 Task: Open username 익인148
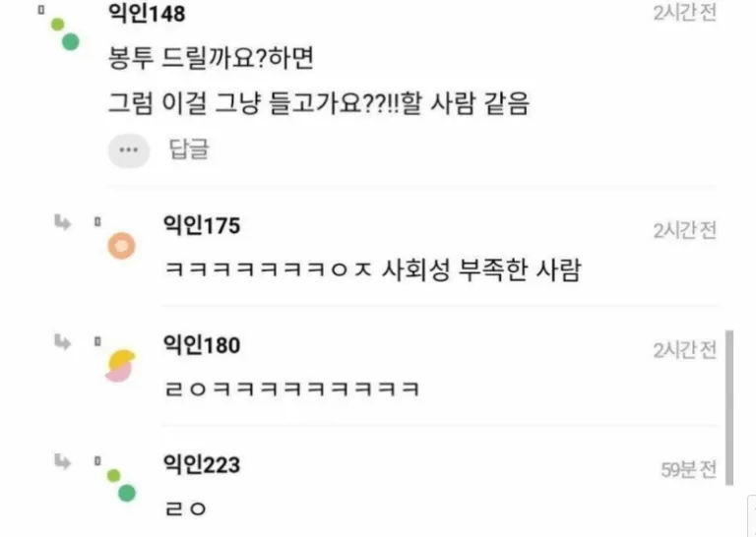pyautogui.click(x=147, y=13)
